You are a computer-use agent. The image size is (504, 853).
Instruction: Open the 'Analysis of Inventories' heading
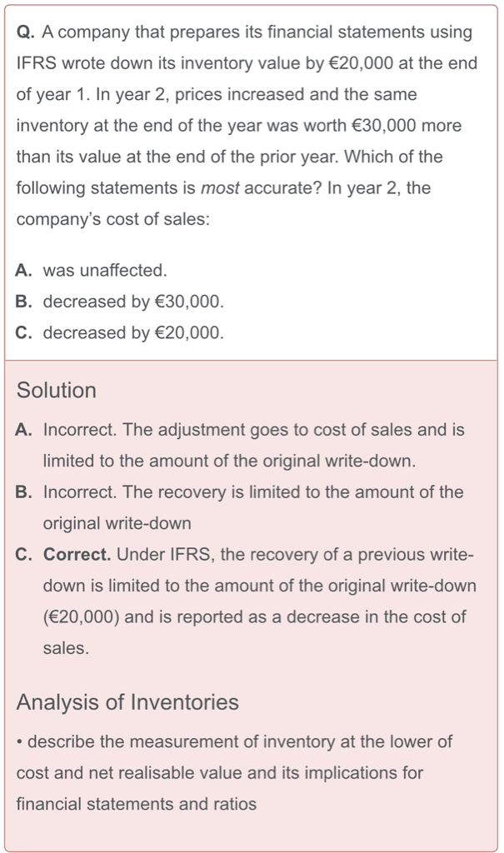pos(127,702)
